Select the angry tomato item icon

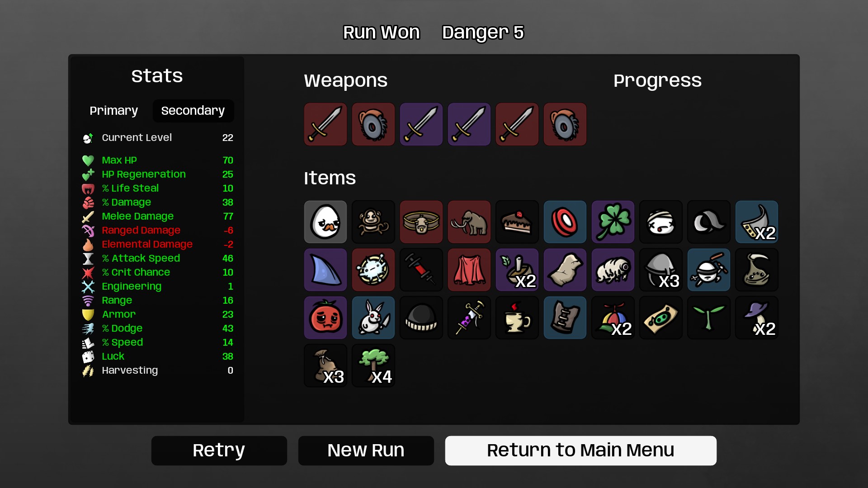(325, 318)
